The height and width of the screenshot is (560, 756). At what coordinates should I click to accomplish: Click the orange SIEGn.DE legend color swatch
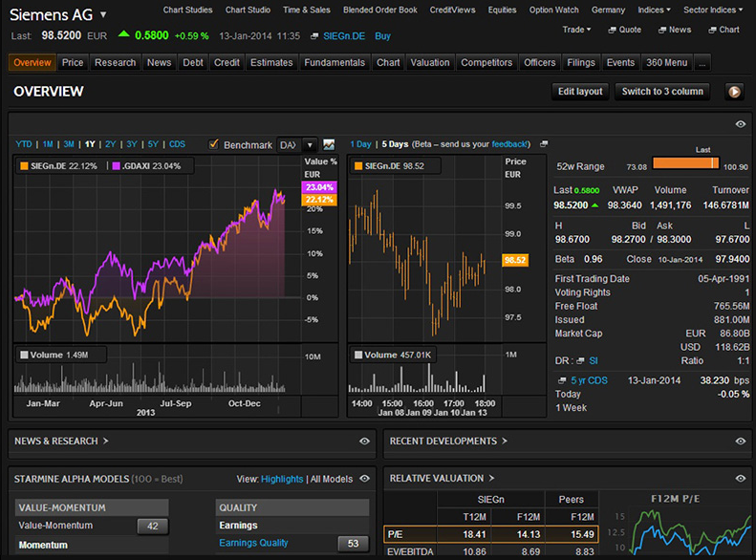click(x=24, y=166)
